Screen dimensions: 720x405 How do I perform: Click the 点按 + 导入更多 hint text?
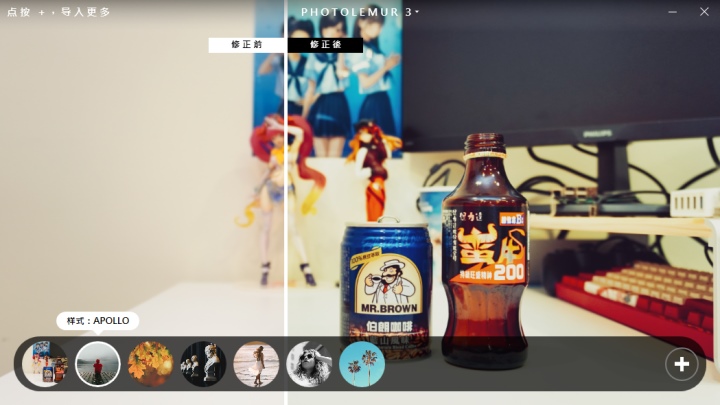(x=59, y=12)
